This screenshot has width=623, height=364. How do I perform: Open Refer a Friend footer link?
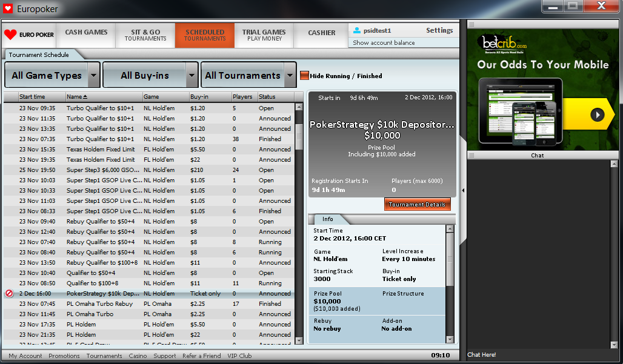201,356
